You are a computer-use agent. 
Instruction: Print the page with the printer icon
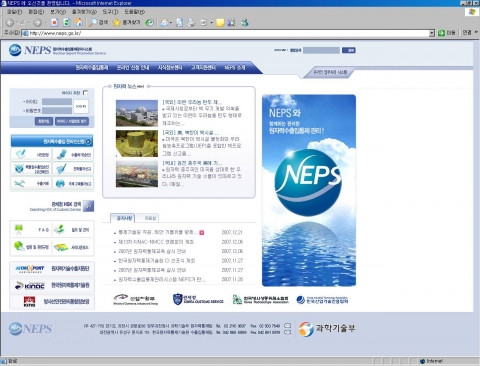coord(191,23)
